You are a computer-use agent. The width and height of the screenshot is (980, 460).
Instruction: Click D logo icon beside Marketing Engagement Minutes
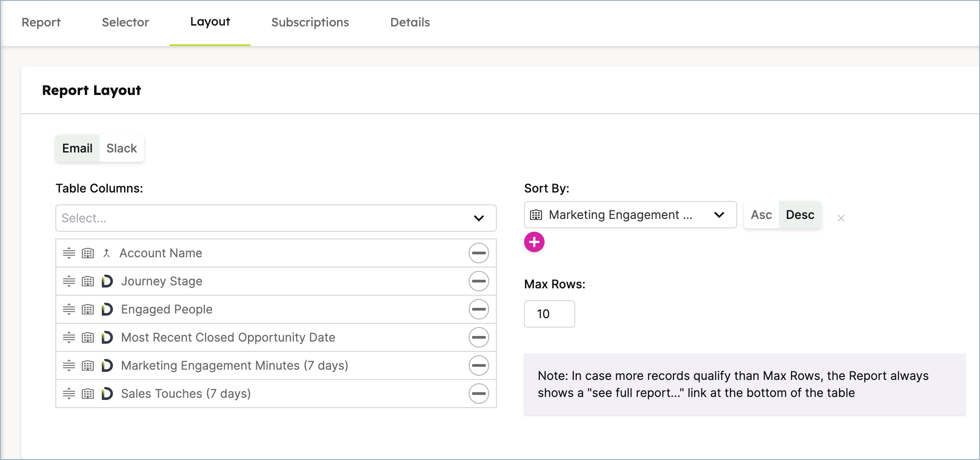[107, 365]
